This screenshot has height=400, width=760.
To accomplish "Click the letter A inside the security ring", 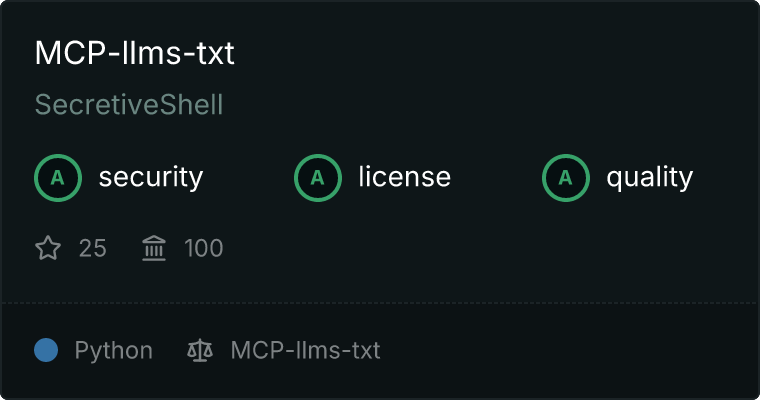I will click(58, 178).
